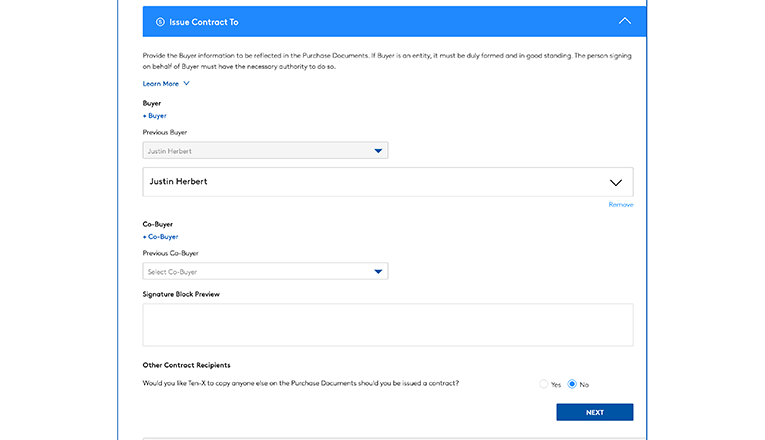Click the Other Contract Recipients heading
Image resolution: width=765 pixels, height=440 pixels.
point(186,365)
